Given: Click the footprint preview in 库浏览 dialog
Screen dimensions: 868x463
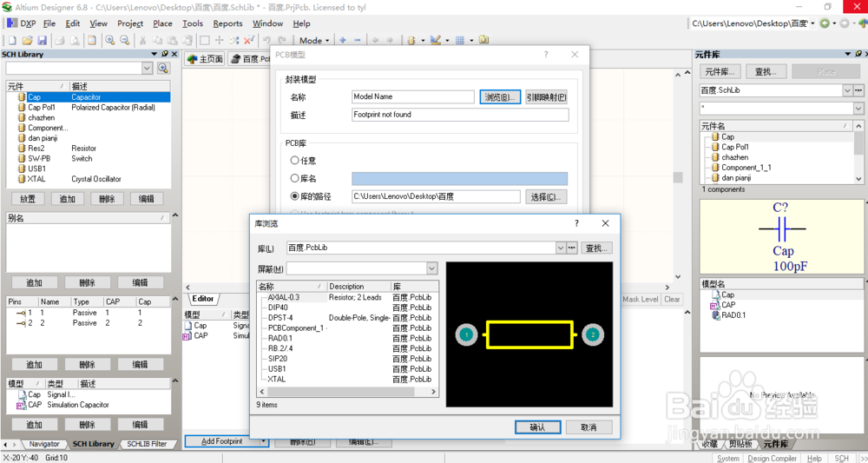Looking at the screenshot, I should 529,334.
